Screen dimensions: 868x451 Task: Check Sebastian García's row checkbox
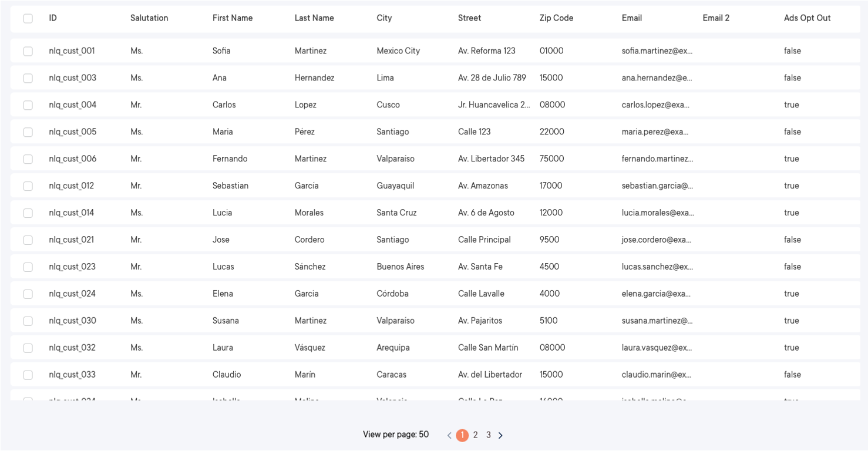coord(28,186)
